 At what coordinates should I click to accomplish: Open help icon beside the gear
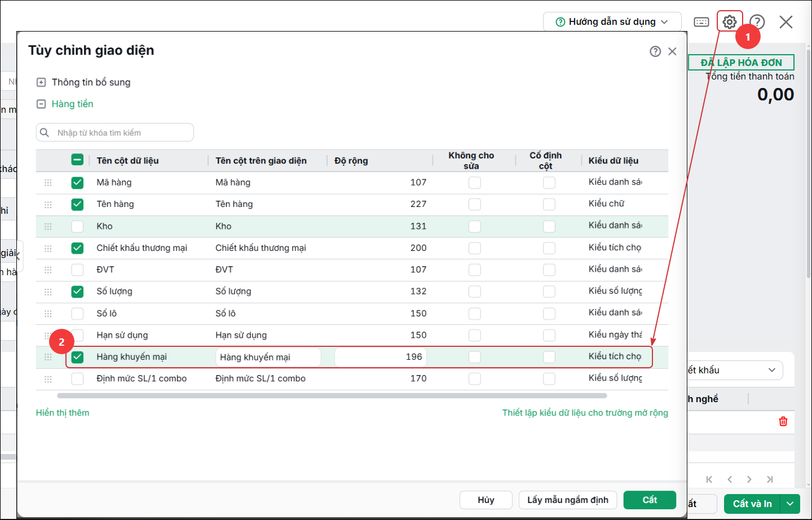click(757, 22)
